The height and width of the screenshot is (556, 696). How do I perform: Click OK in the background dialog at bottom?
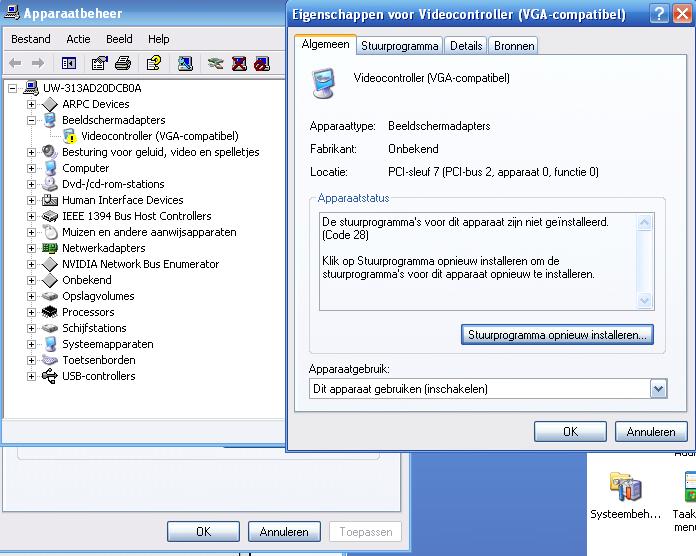[203, 532]
